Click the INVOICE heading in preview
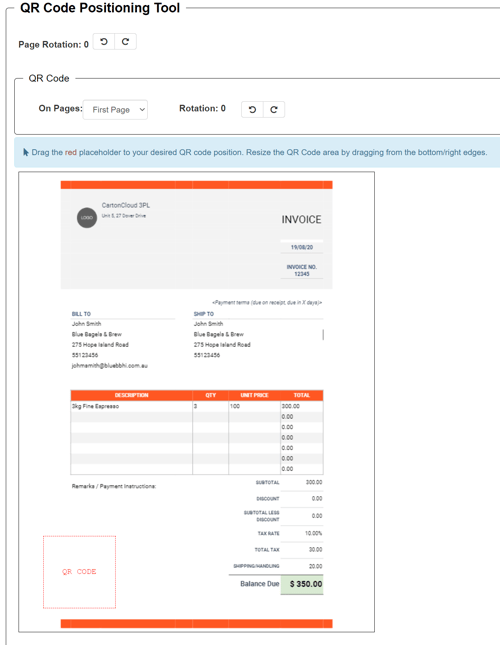 (x=301, y=220)
